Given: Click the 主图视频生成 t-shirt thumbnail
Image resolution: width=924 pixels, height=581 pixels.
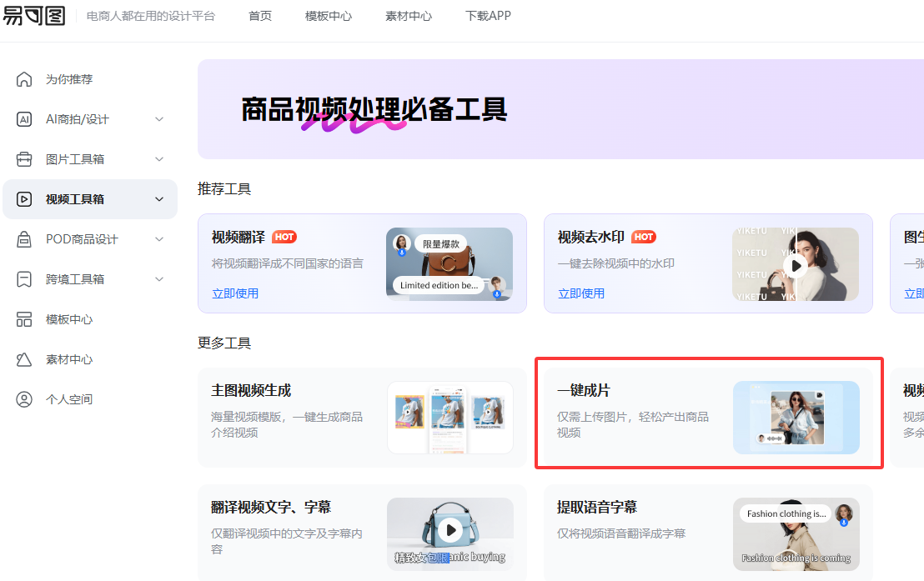Looking at the screenshot, I should [x=450, y=417].
